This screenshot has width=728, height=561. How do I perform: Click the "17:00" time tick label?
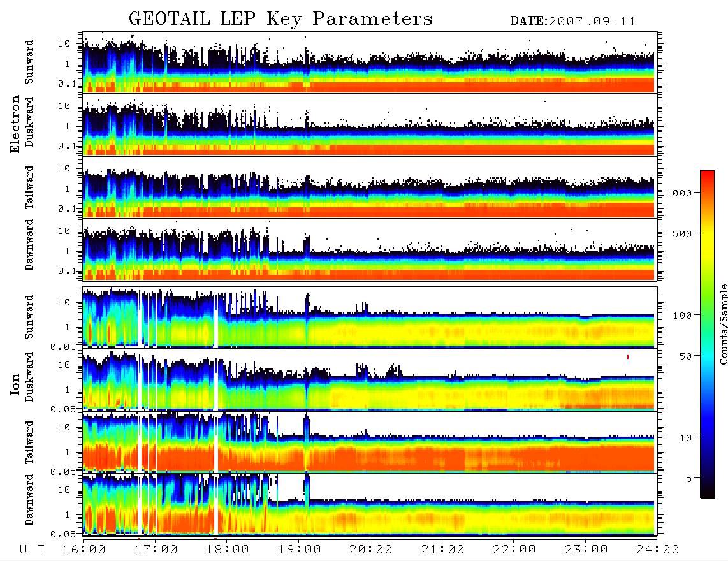[x=156, y=550]
